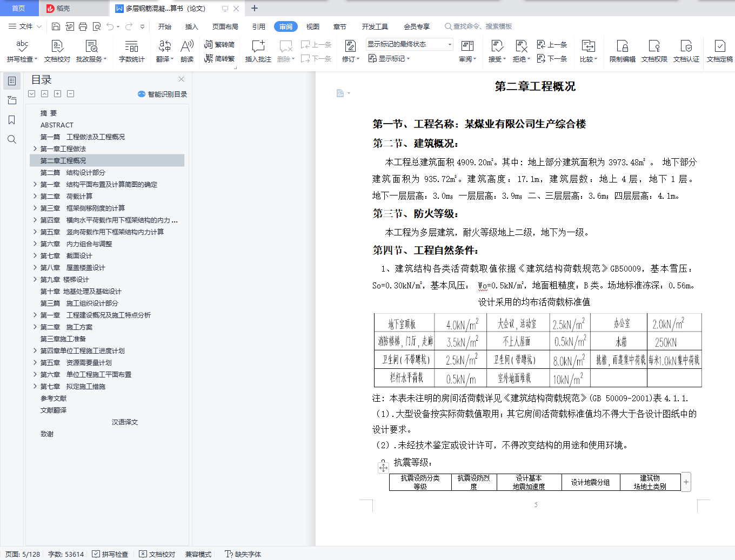Screen dimensions: 735x560
Task: Open 批改服务 correction service
Action: point(91,51)
